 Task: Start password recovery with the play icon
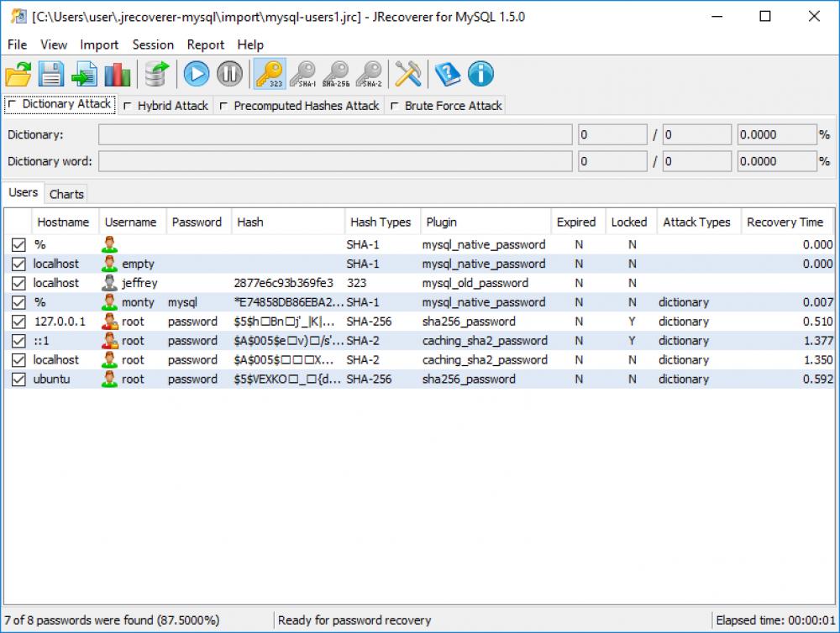click(195, 74)
